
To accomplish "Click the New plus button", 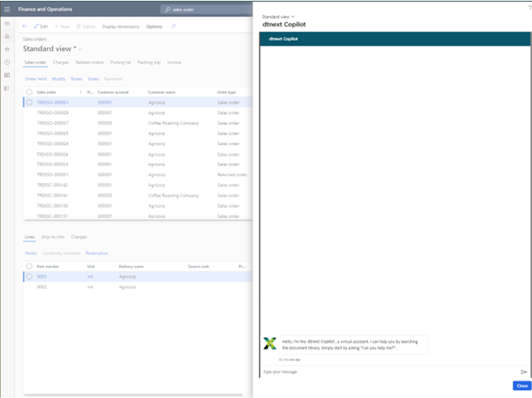I will (62, 27).
